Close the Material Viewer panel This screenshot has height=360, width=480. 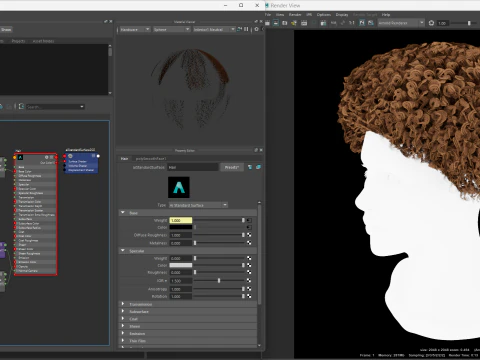coord(261,21)
